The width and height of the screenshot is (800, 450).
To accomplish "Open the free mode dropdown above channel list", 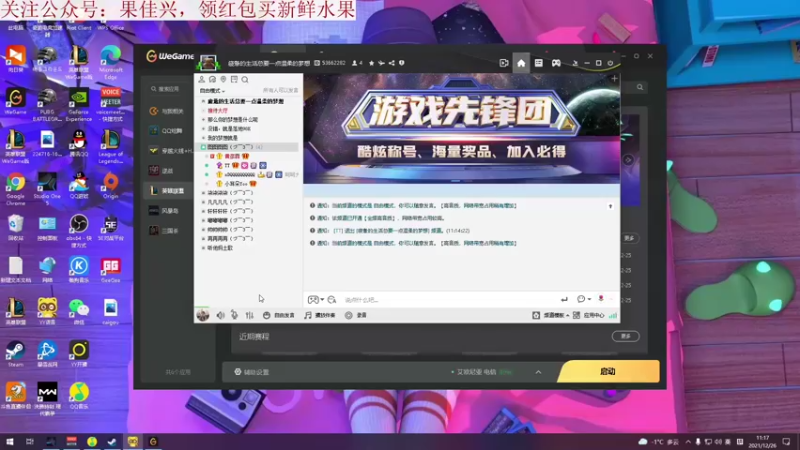I will point(212,90).
